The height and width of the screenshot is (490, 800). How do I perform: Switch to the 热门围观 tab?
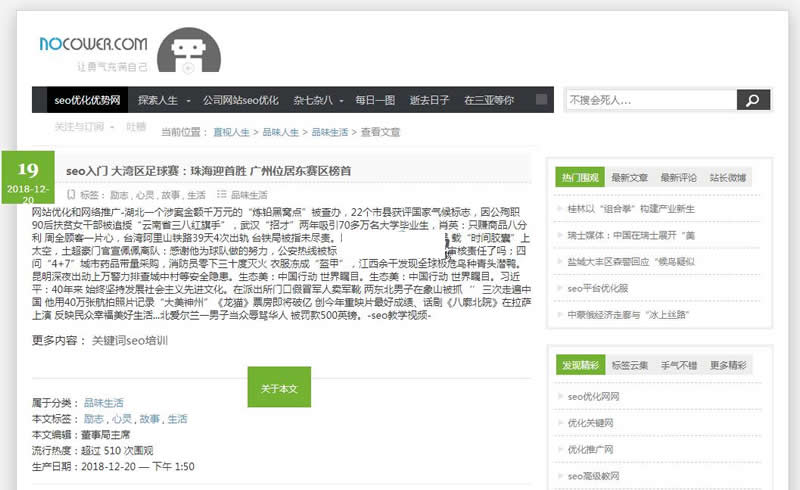coord(580,177)
